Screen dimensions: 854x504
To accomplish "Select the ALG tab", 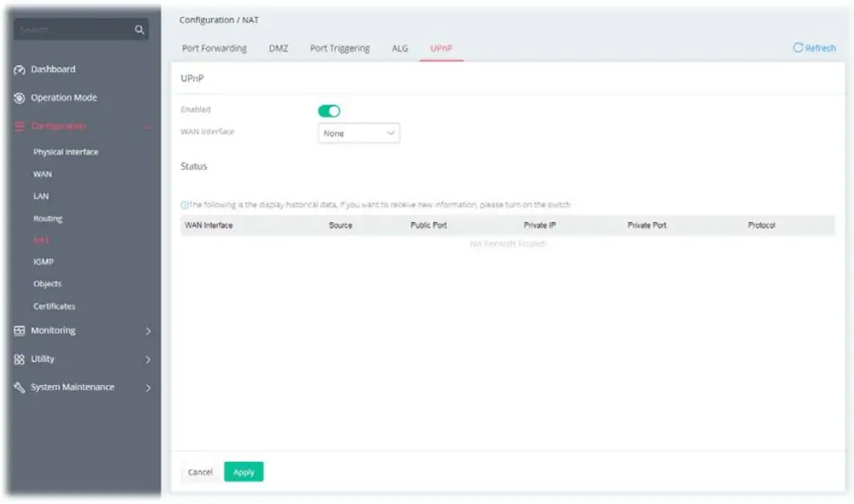I will pos(400,48).
